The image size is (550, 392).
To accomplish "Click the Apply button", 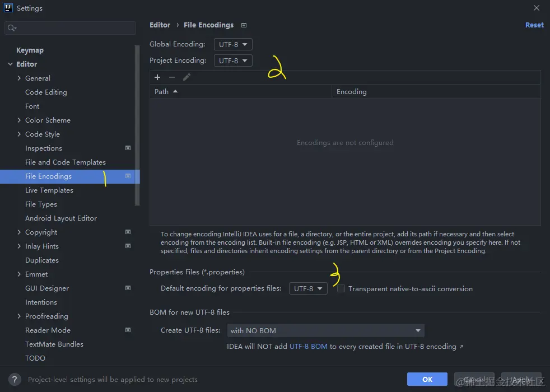I will click(x=521, y=379).
